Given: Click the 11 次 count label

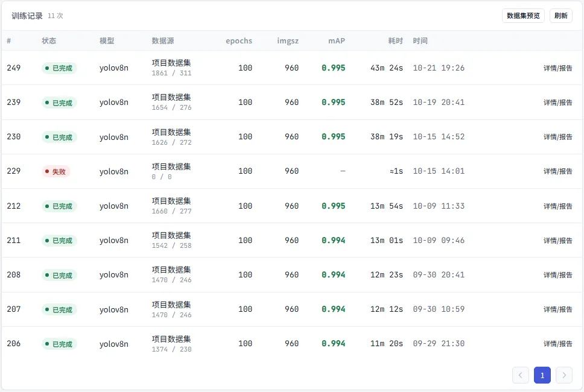Looking at the screenshot, I should point(56,16).
